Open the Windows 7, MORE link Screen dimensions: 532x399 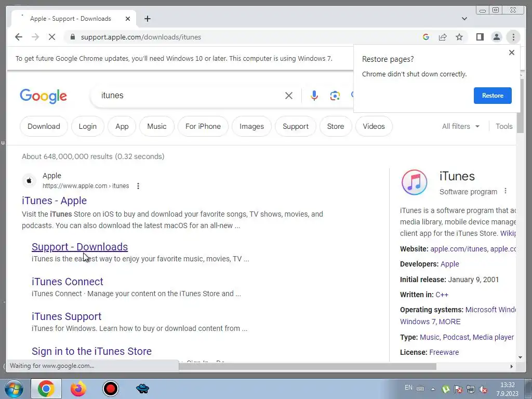pos(430,321)
